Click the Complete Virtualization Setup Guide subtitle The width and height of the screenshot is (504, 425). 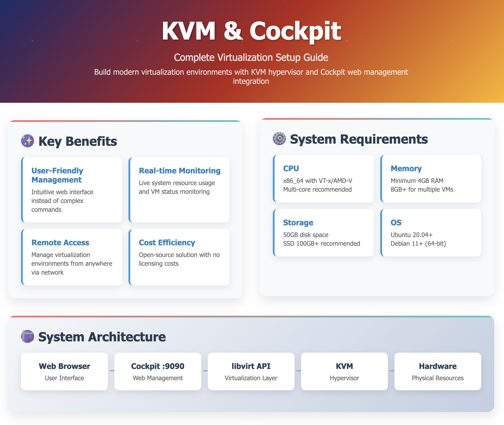pyautogui.click(x=251, y=58)
